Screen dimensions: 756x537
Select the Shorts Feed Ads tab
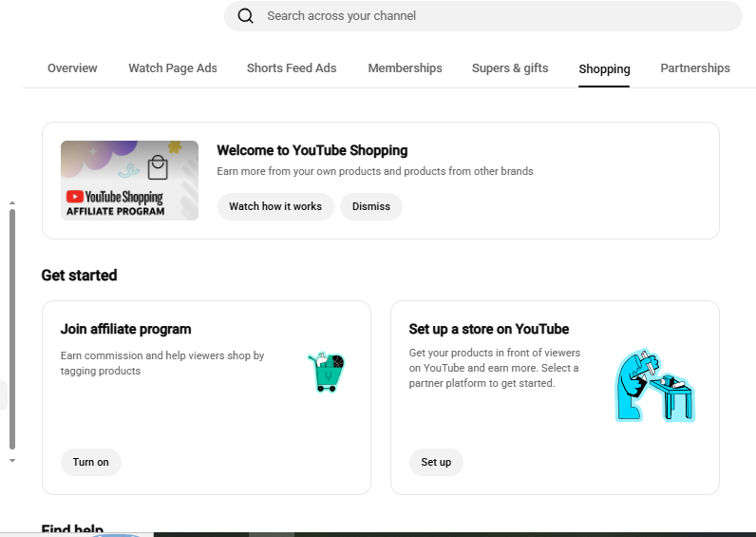292,68
